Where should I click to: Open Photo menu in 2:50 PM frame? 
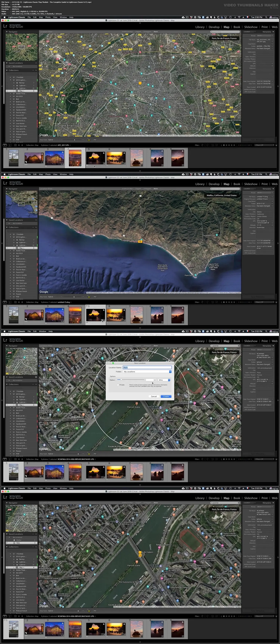coord(48,17)
